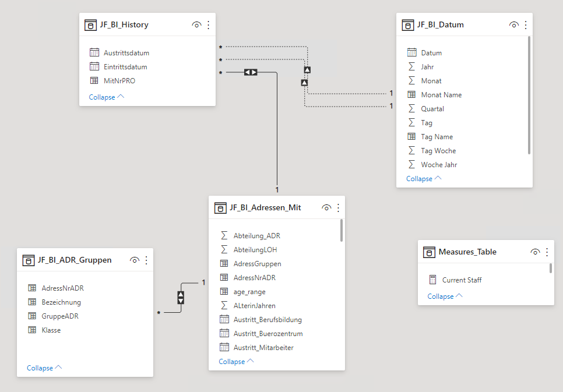Viewport: 563px width, 392px height.
Task: Click the JF_BI_Adressen_Mit table icon
Action: click(220, 208)
